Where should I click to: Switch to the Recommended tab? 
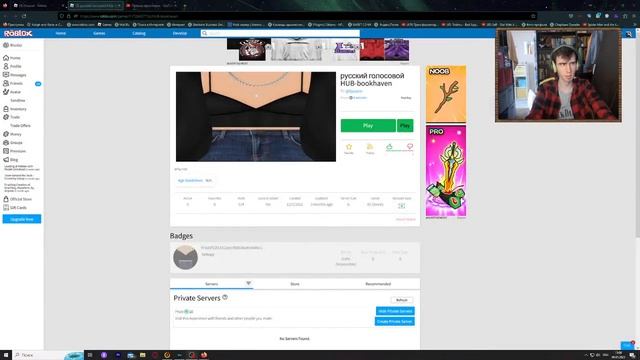(378, 284)
